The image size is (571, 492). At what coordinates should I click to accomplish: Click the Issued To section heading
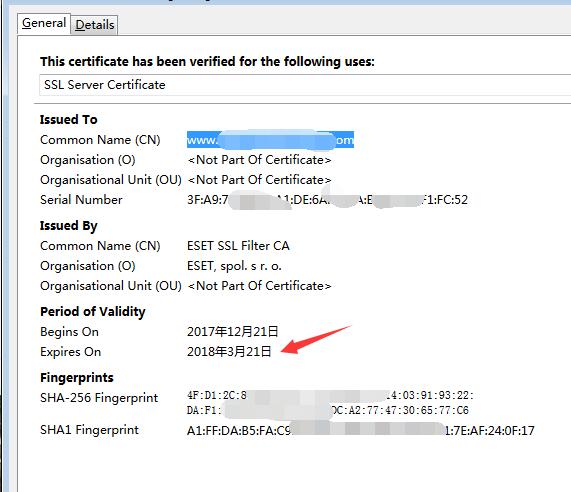pos(68,119)
